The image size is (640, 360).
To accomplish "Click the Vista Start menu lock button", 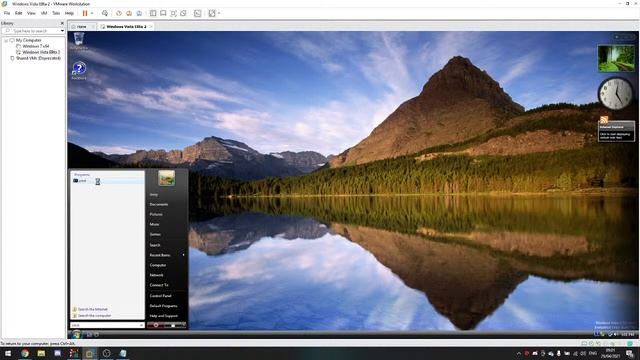I will pos(173,325).
